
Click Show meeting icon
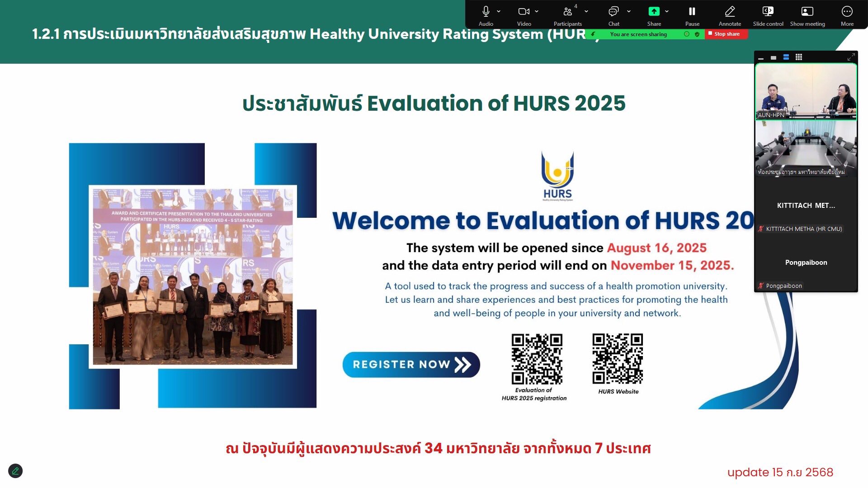coord(807,12)
